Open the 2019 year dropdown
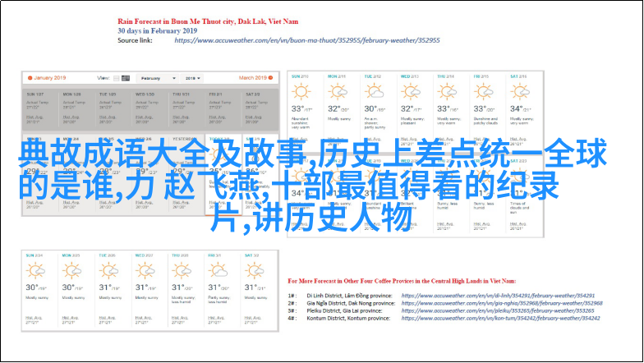644x363 pixels. [x=192, y=78]
